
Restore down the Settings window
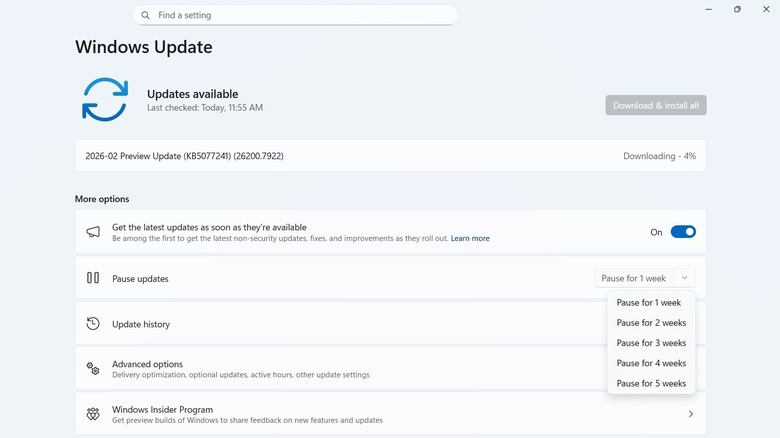point(737,9)
